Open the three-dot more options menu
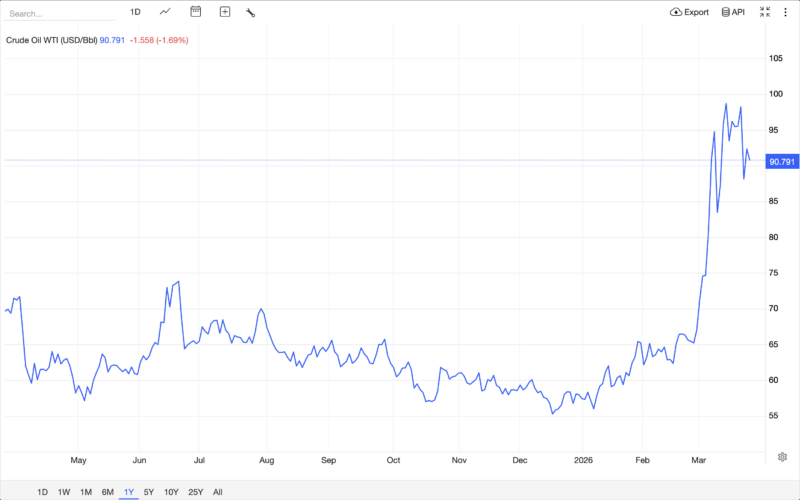Image resolution: width=800 pixels, height=500 pixels. click(x=785, y=12)
